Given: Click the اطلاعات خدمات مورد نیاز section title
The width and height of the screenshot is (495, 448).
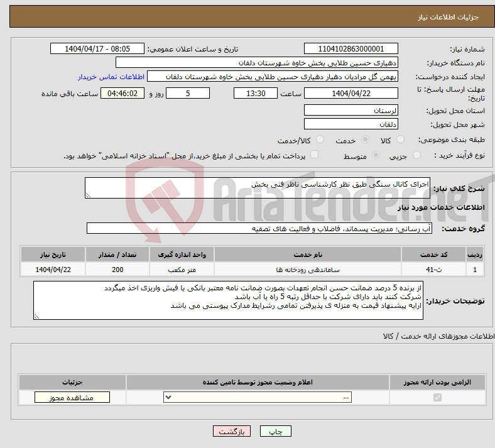Looking at the screenshot, I should coord(441,207).
